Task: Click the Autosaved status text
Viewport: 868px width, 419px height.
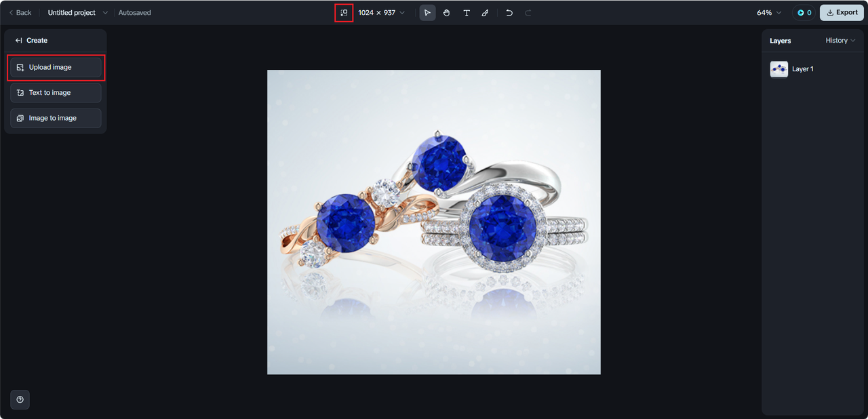Action: click(x=135, y=13)
